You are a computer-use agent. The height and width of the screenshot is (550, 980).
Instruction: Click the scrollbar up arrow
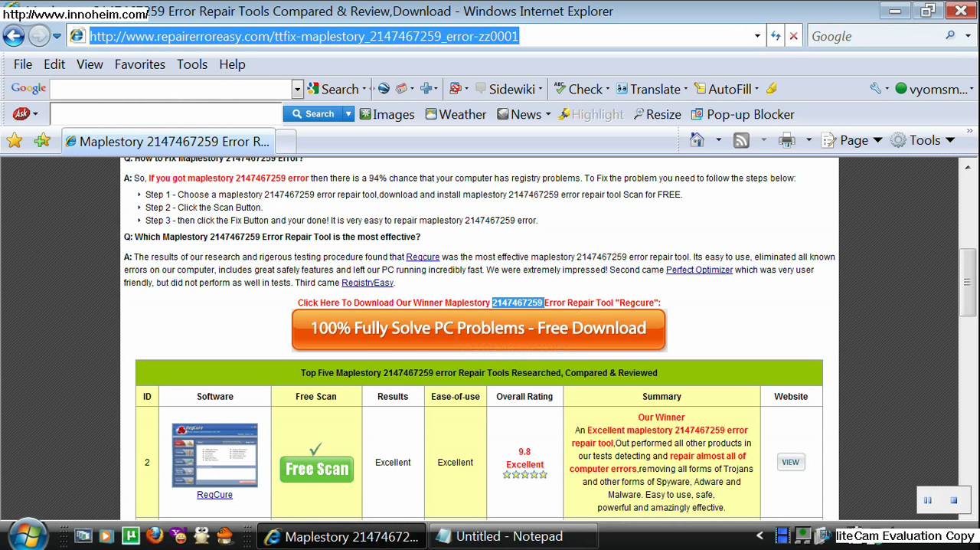968,165
